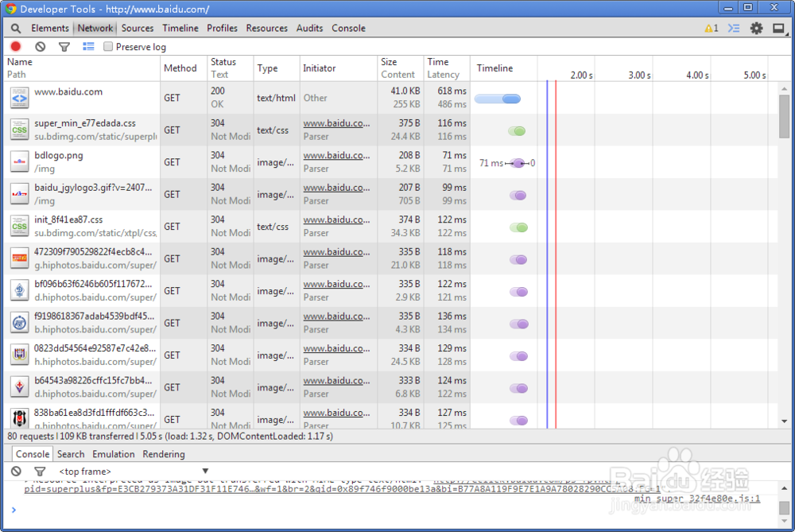Sort by the Time column header
This screenshot has height=532, width=795.
[x=447, y=68]
